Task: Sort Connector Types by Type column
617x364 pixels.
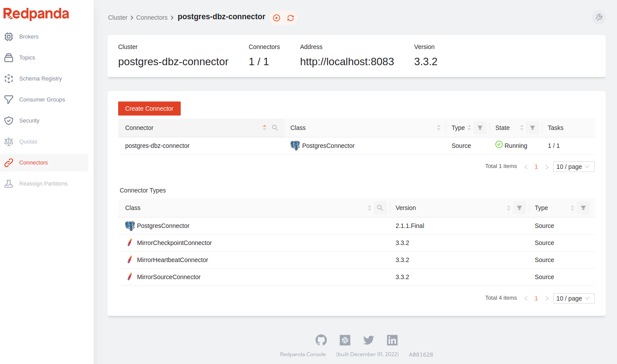Action: pyautogui.click(x=572, y=208)
